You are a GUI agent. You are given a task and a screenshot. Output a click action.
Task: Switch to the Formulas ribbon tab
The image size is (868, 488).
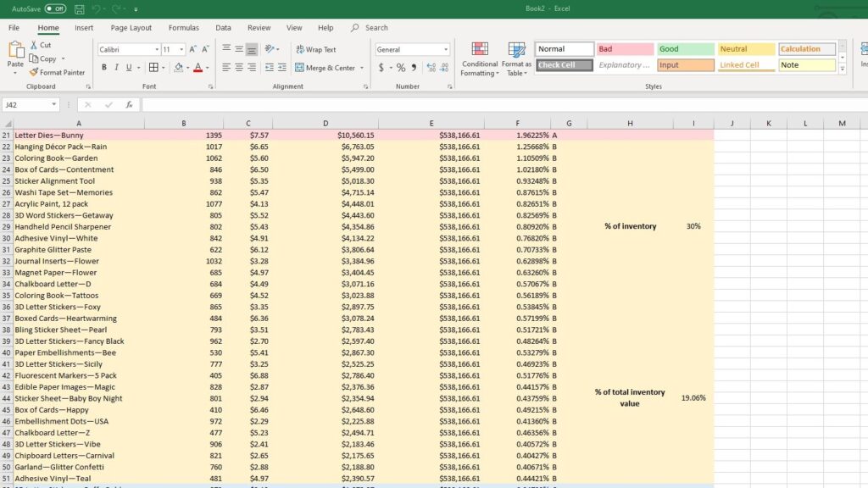pos(183,26)
